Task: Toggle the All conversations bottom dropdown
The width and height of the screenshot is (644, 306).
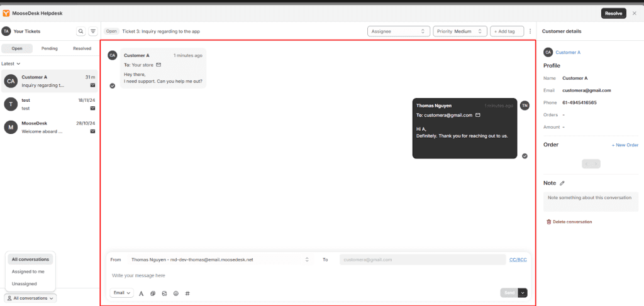Action: (x=30, y=298)
